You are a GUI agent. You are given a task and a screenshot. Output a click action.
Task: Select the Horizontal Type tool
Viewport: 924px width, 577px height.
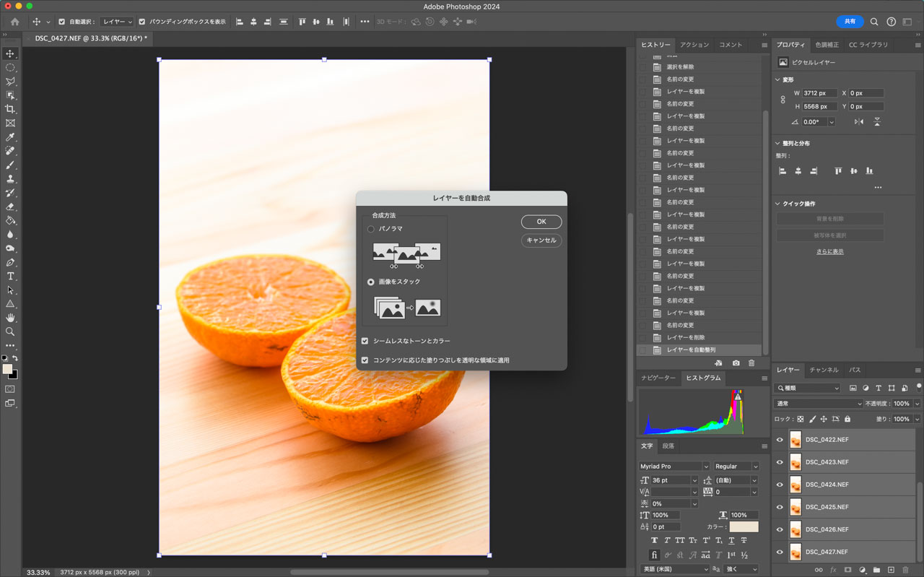10,277
